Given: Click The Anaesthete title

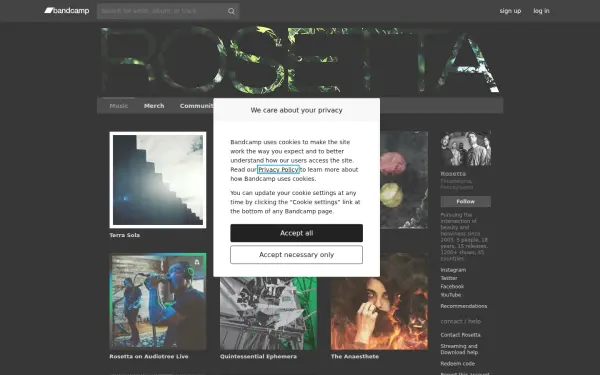Looking at the screenshot, I should (x=355, y=356).
